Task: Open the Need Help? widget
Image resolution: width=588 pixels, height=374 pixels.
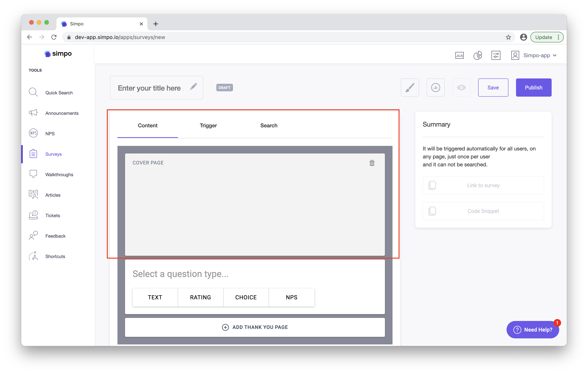Action: coord(532,329)
